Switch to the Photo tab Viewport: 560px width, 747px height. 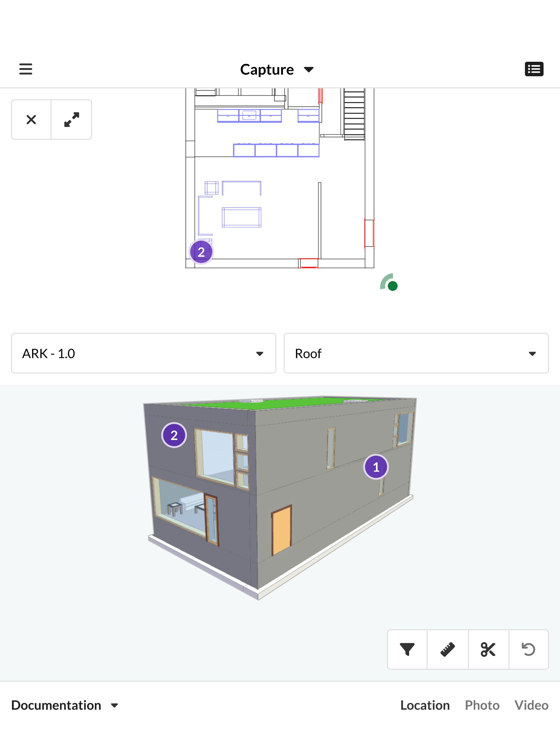[x=482, y=705]
